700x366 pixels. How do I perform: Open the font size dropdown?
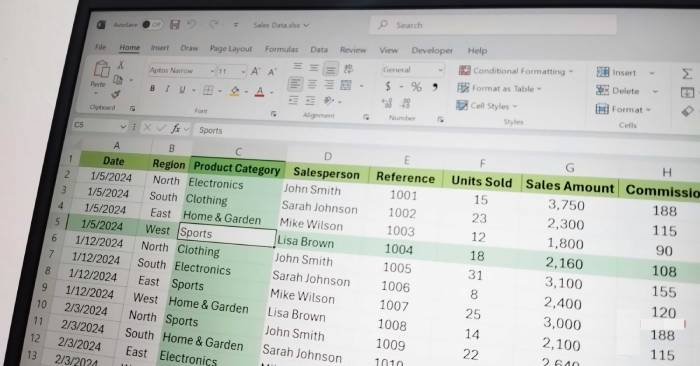click(x=243, y=71)
